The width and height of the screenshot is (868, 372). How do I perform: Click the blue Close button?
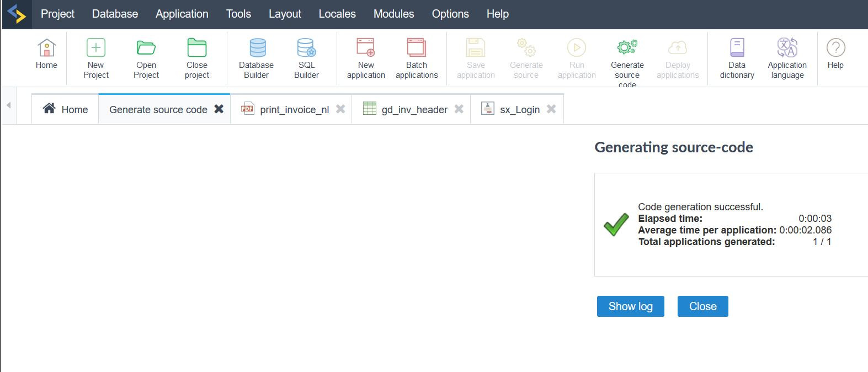[703, 306]
